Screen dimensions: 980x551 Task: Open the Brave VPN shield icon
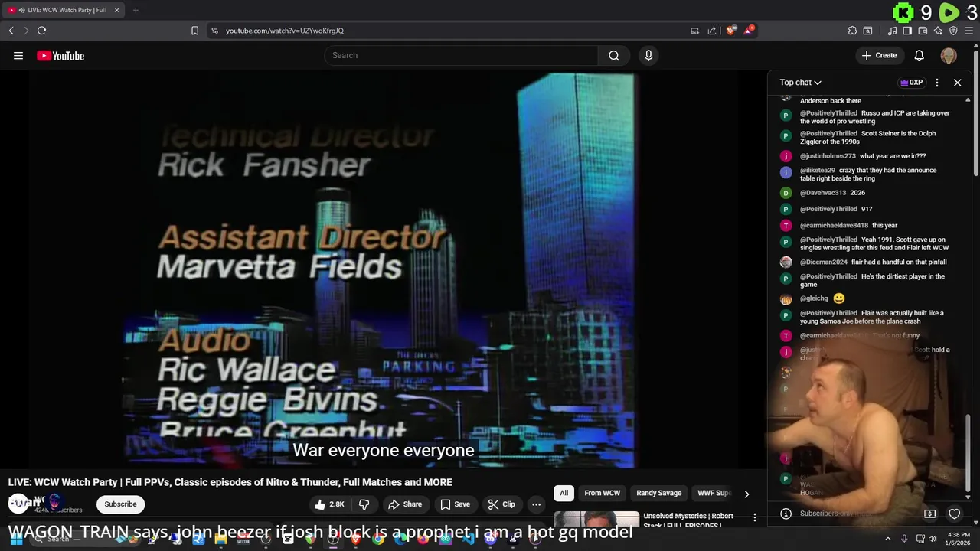(x=953, y=31)
